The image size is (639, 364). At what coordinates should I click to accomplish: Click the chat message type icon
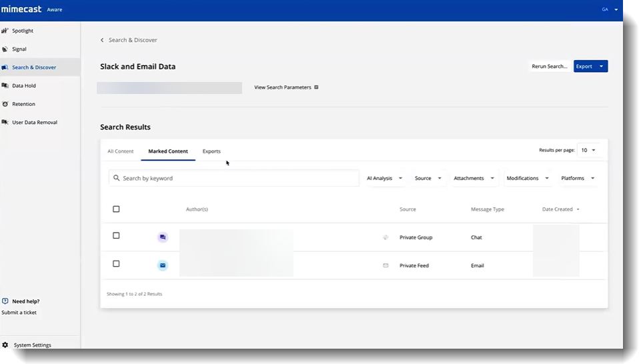(x=163, y=237)
